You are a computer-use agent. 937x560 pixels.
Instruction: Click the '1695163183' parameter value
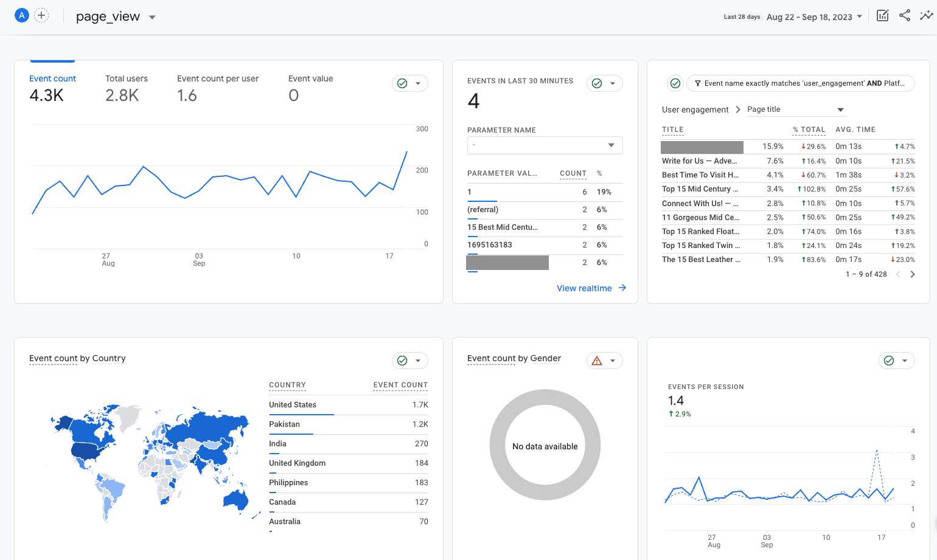pos(490,245)
